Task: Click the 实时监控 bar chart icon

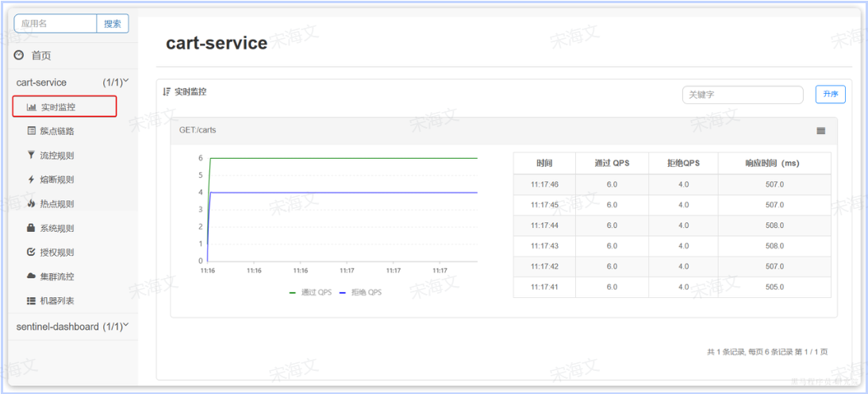Action: pyautogui.click(x=32, y=107)
